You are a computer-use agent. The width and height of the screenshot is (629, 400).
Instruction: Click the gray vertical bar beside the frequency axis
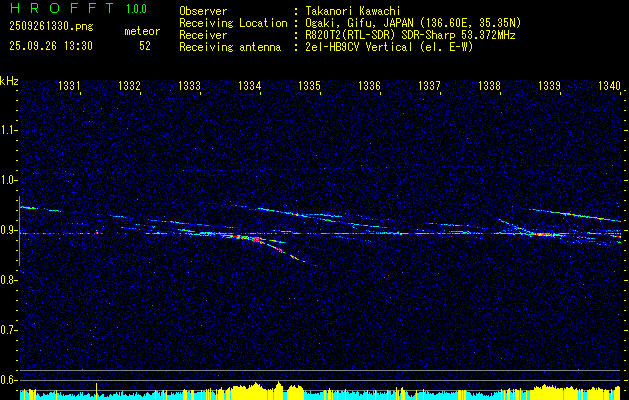tap(19, 231)
